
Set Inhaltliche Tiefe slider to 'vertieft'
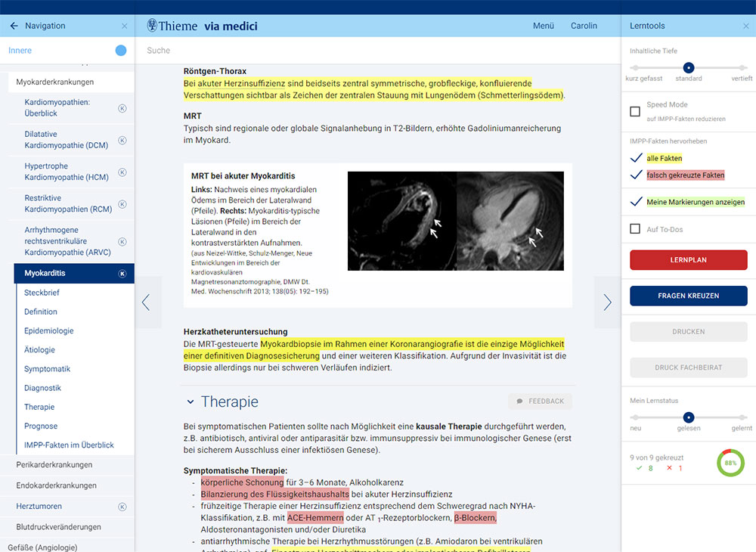point(742,67)
